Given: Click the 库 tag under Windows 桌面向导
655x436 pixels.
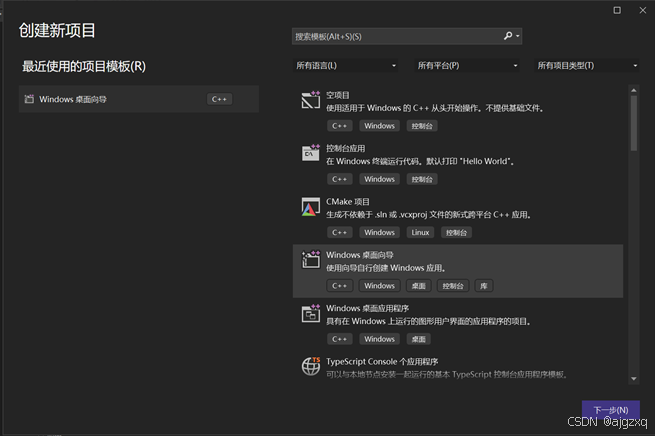Looking at the screenshot, I should pyautogui.click(x=484, y=286).
